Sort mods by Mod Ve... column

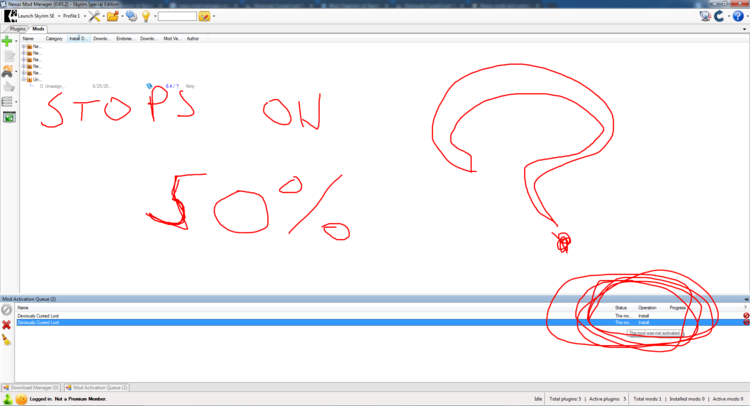click(x=172, y=38)
